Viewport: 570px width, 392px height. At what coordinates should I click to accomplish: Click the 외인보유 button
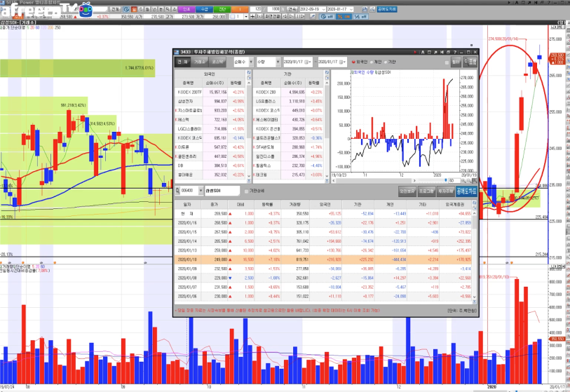pyautogui.click(x=407, y=191)
